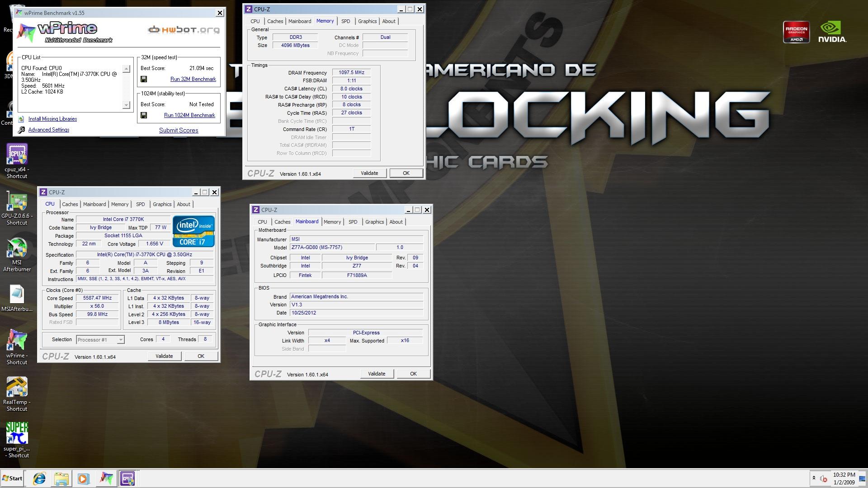This screenshot has height=488, width=868.
Task: Open the wPrime desktop shortcut
Action: (x=17, y=347)
